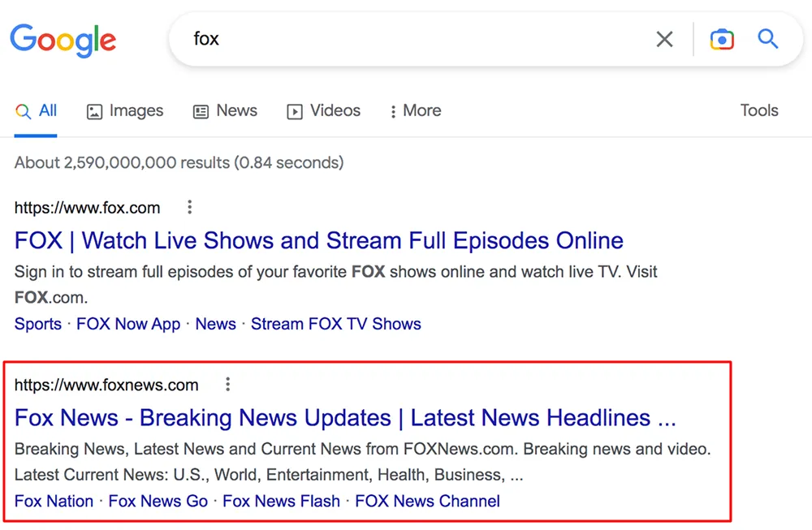Switch to the Images tab
This screenshot has width=812, height=530.
(125, 110)
